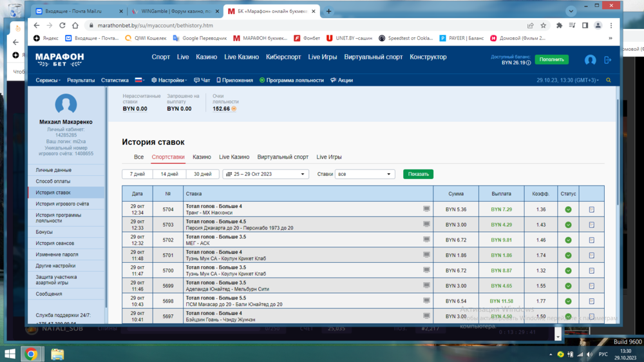Open bet slip details for bet 5704
The image size is (644, 362).
591,209
